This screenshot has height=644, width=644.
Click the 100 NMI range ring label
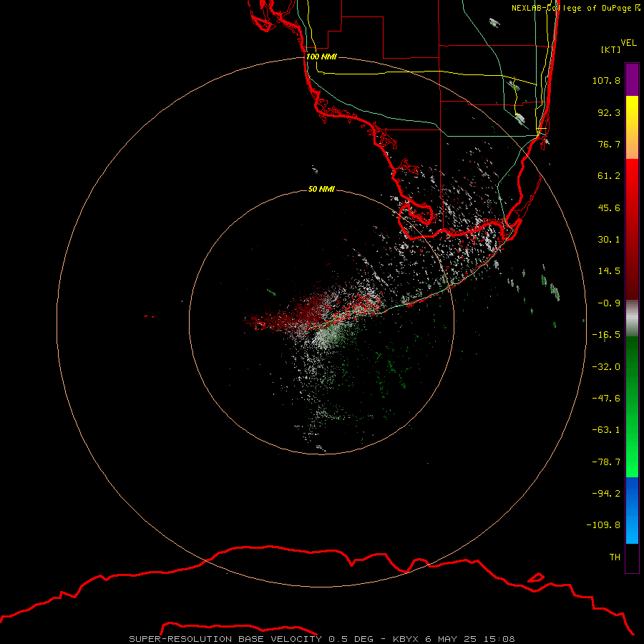[321, 57]
